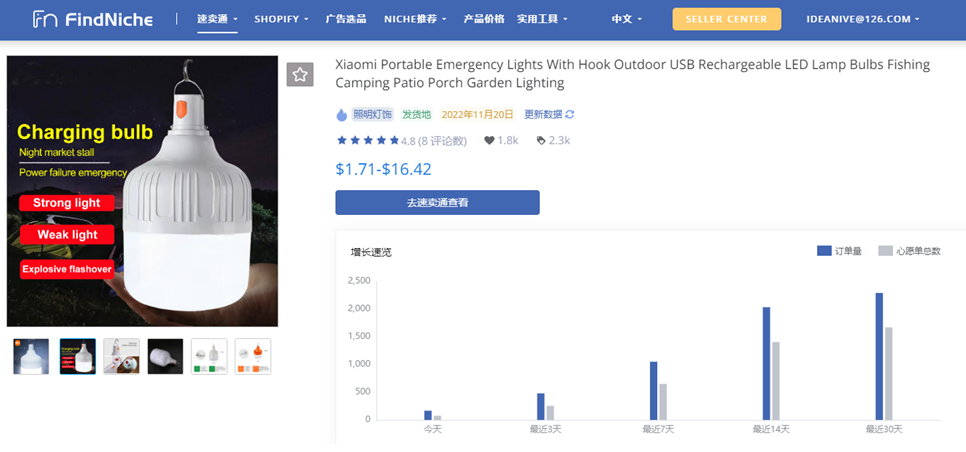Open the FindNiche logo homepage
Image resolution: width=966 pixels, height=452 pixels.
coord(92,19)
